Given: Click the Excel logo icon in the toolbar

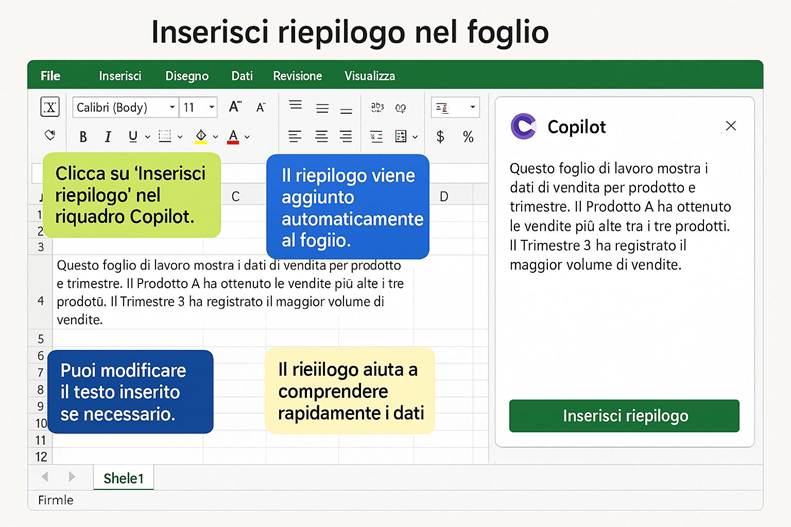Looking at the screenshot, I should (x=50, y=107).
